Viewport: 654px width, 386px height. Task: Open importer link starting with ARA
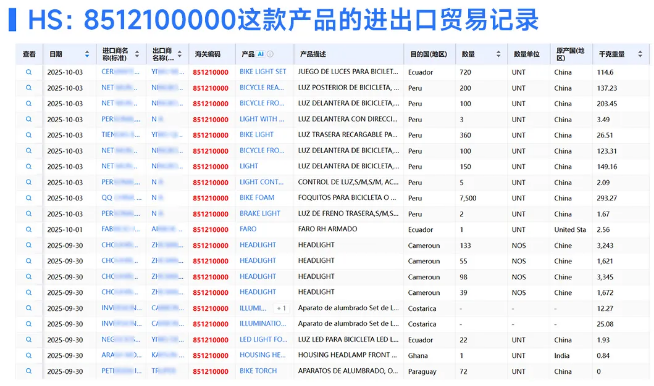121,355
